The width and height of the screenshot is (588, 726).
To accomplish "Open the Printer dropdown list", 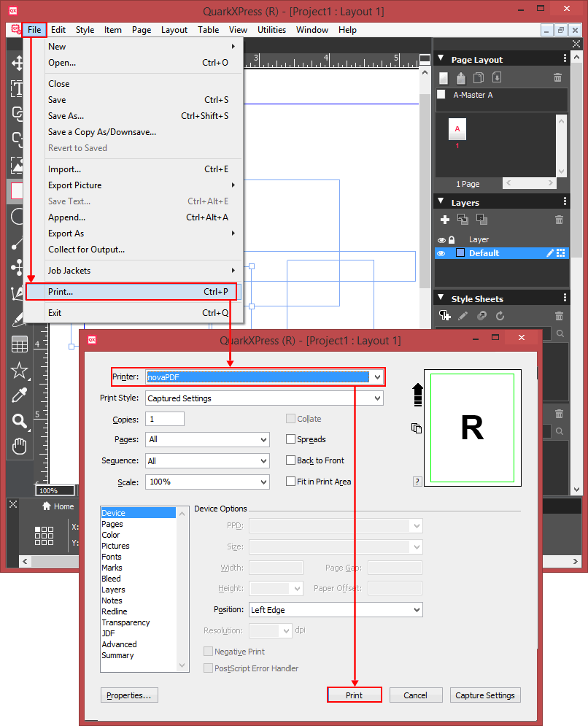I will point(377,377).
